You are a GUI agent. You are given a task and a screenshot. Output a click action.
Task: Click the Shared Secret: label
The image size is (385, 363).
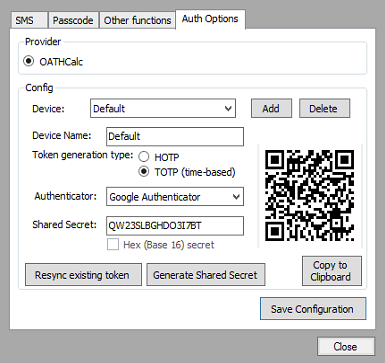[64, 225]
